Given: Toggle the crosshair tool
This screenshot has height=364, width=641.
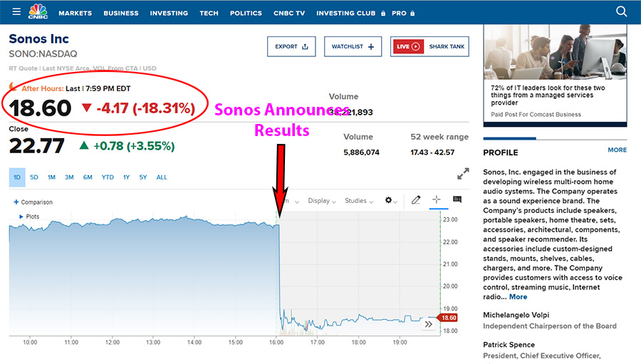Looking at the screenshot, I should pos(437,199).
